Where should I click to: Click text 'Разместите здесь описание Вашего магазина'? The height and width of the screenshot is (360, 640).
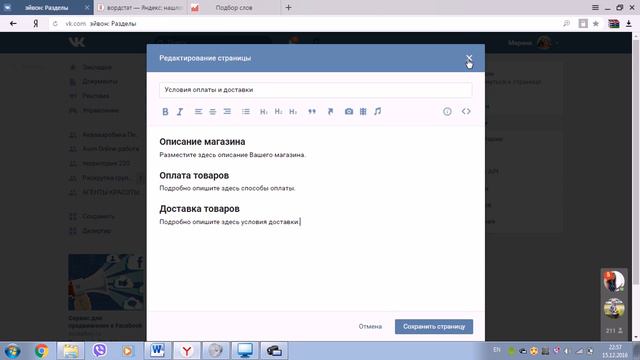point(232,155)
